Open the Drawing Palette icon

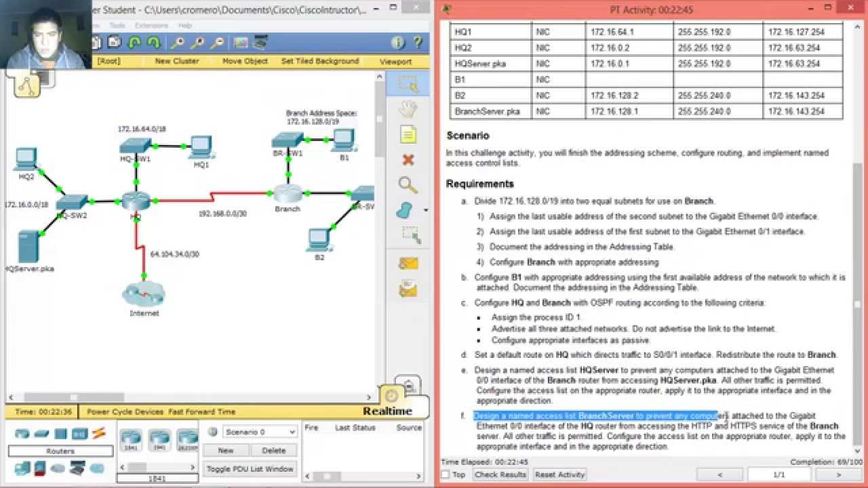coord(241,43)
